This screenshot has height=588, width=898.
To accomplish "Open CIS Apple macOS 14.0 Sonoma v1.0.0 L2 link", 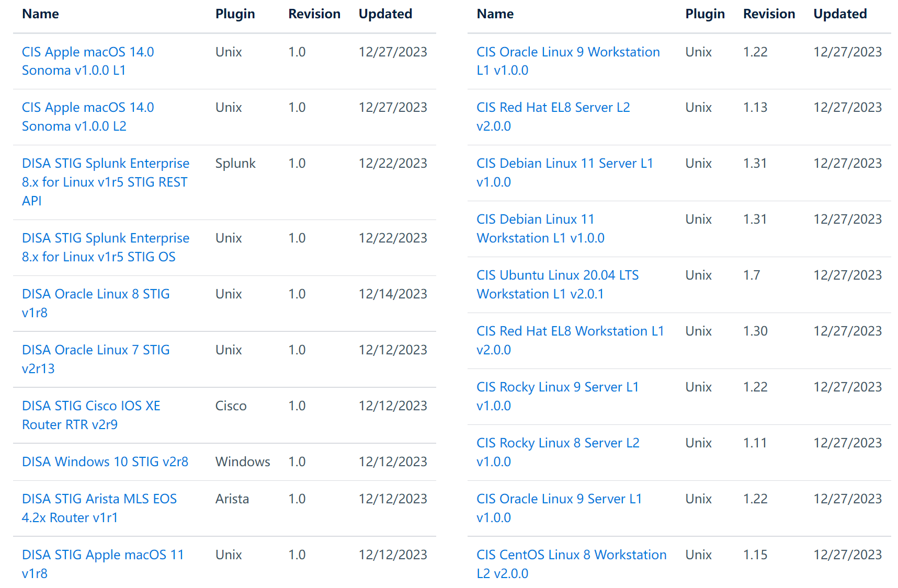I will 88,117.
